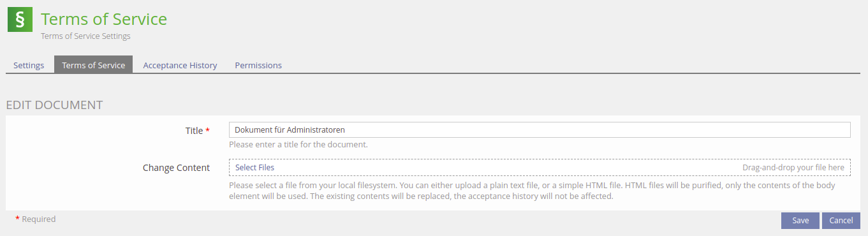Click the red asterisk in Required legend
Viewport: 868px width, 236px height.
(18, 219)
